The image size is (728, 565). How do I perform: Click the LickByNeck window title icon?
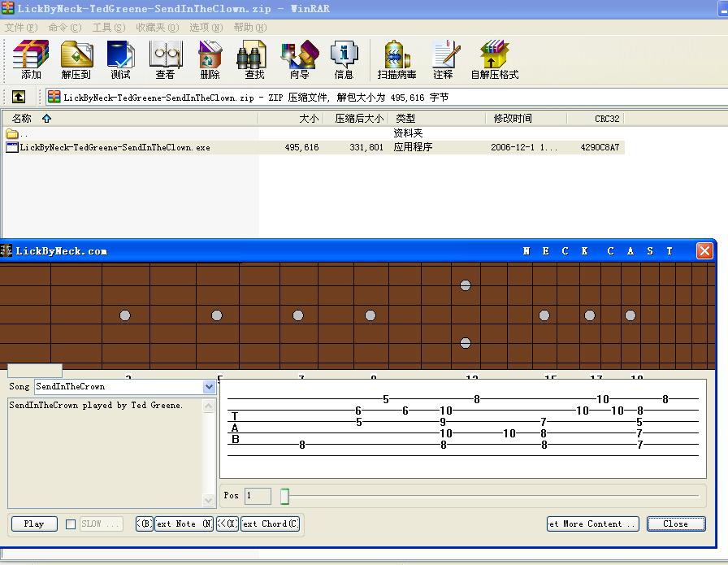point(6,251)
